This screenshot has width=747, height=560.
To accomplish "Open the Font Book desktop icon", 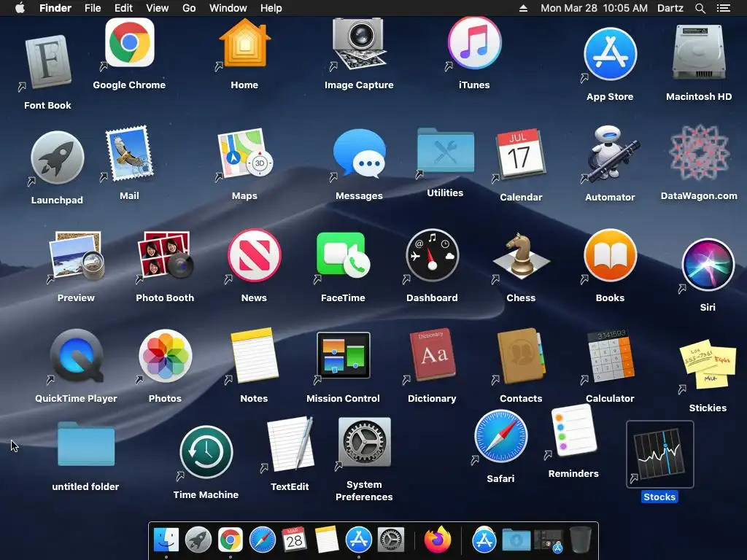I will click(48, 63).
